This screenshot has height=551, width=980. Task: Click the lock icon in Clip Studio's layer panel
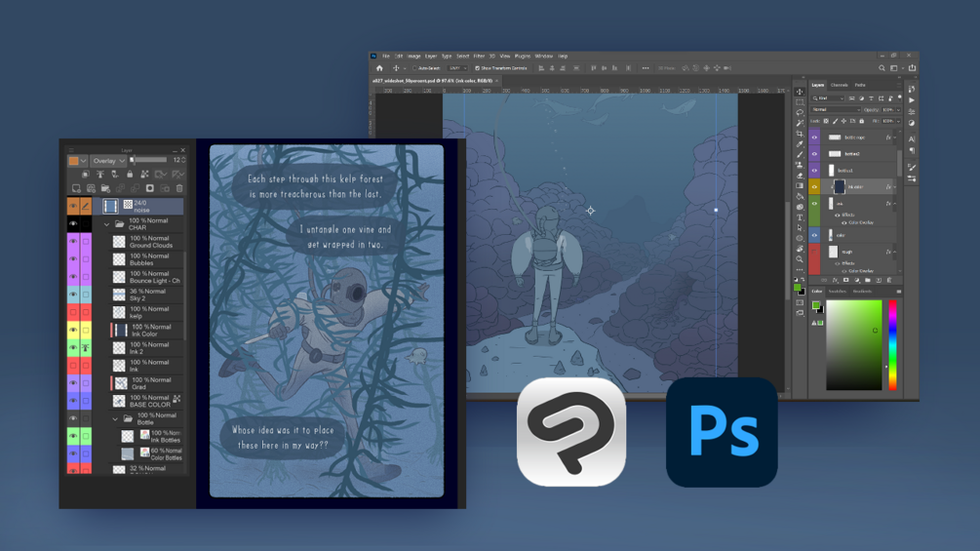[x=130, y=175]
